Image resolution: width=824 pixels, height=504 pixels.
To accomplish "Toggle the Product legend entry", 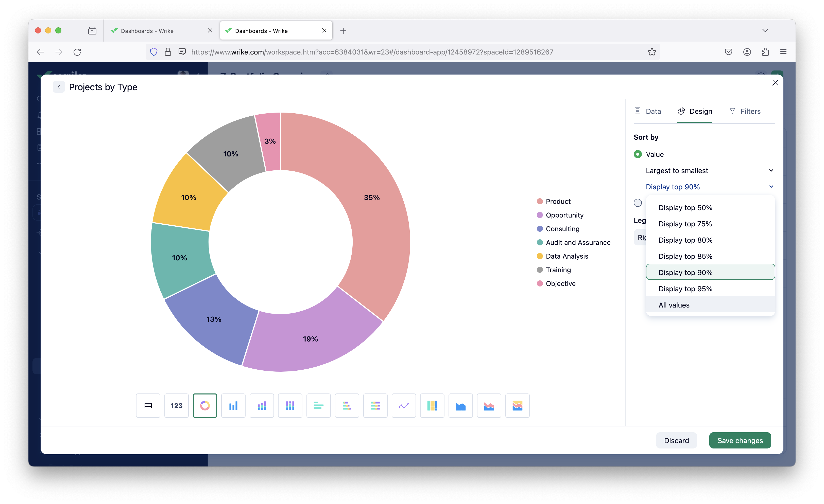I will pos(558,202).
